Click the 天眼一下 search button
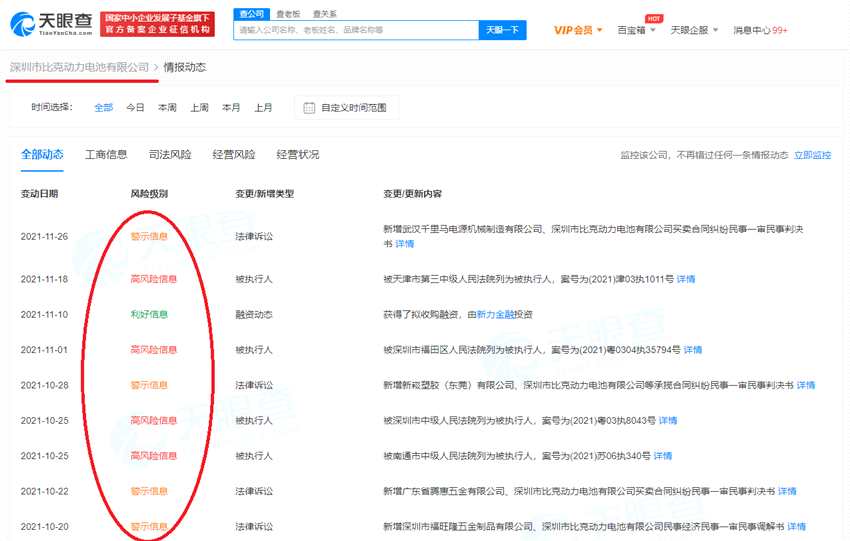This screenshot has height=541, width=850. pyautogui.click(x=502, y=30)
